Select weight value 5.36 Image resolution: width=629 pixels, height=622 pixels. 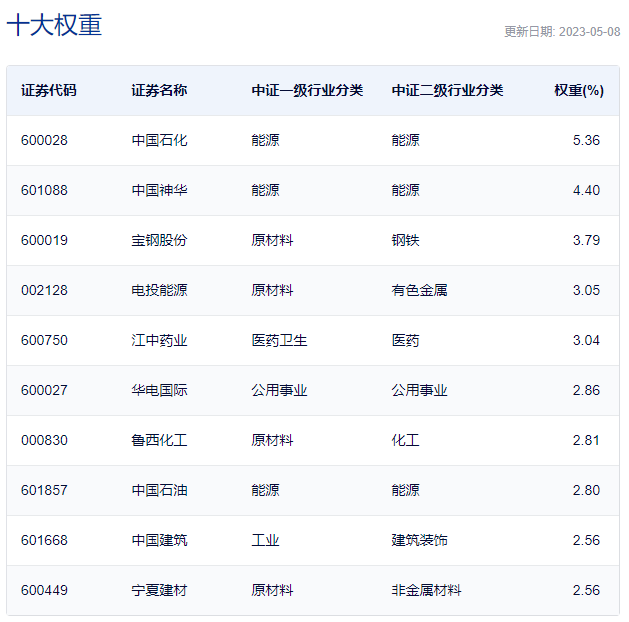pyautogui.click(x=586, y=140)
